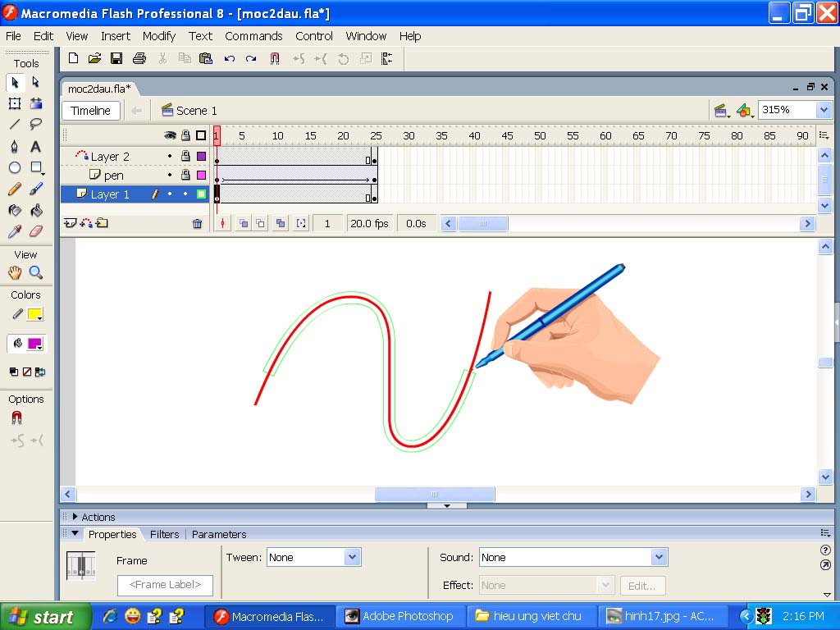Select the Eraser tool
The width and height of the screenshot is (840, 630).
tap(36, 231)
